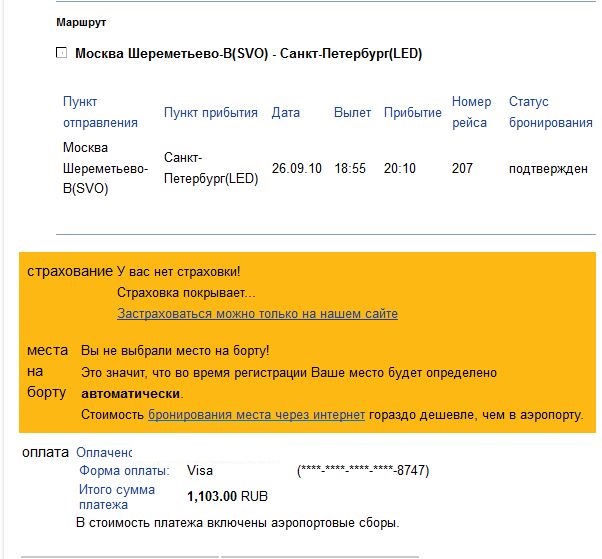Click the "Вылет" column header
Image resolution: width=602 pixels, height=559 pixels.
(352, 113)
